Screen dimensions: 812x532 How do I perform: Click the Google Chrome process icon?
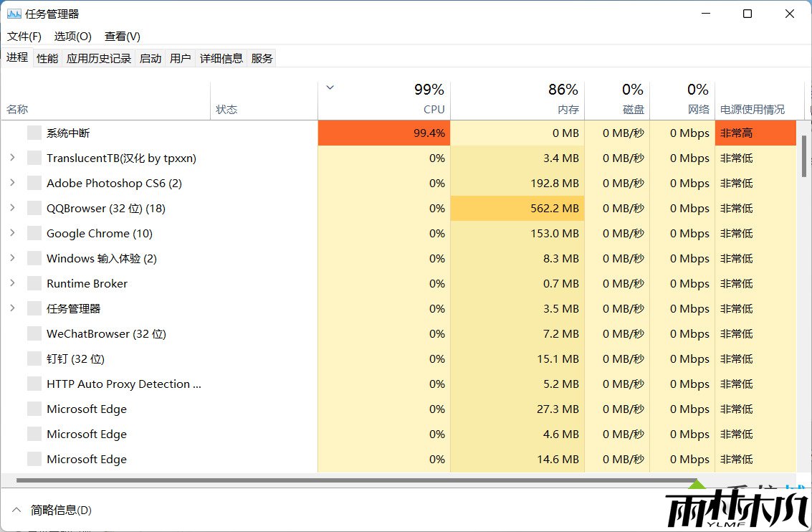click(x=34, y=233)
